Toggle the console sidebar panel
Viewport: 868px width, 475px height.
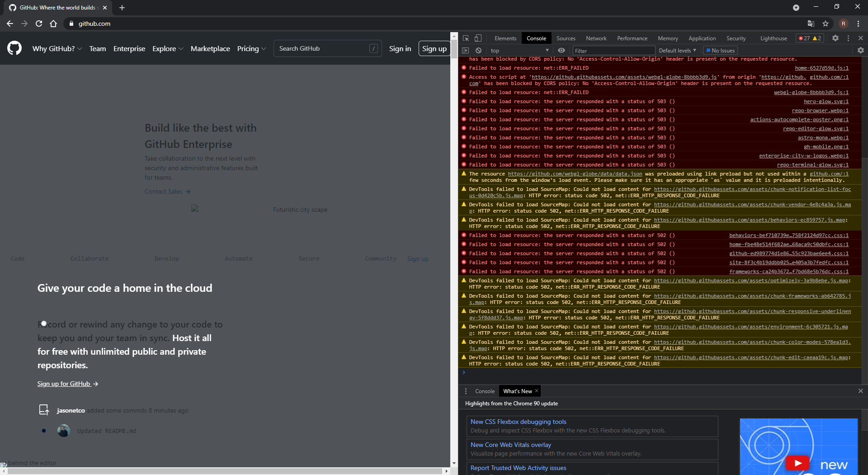(x=466, y=51)
